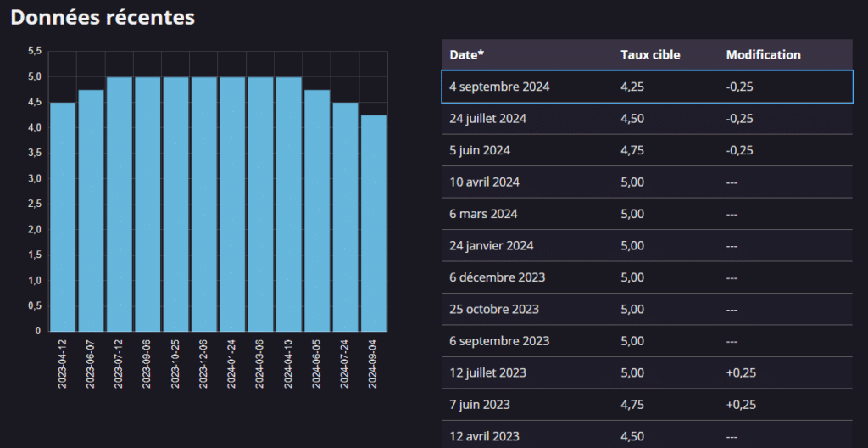This screenshot has width=868, height=448.
Task: Click the chart bar for 2023-09-06
Action: [147, 204]
